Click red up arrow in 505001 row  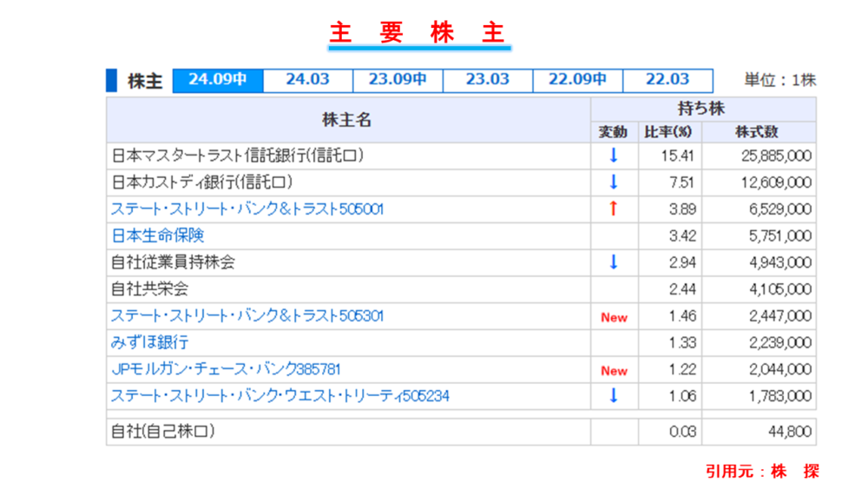(x=614, y=208)
